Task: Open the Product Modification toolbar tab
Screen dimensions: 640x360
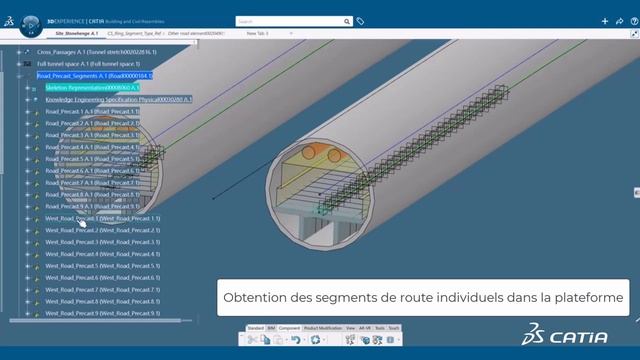Action: point(323,328)
